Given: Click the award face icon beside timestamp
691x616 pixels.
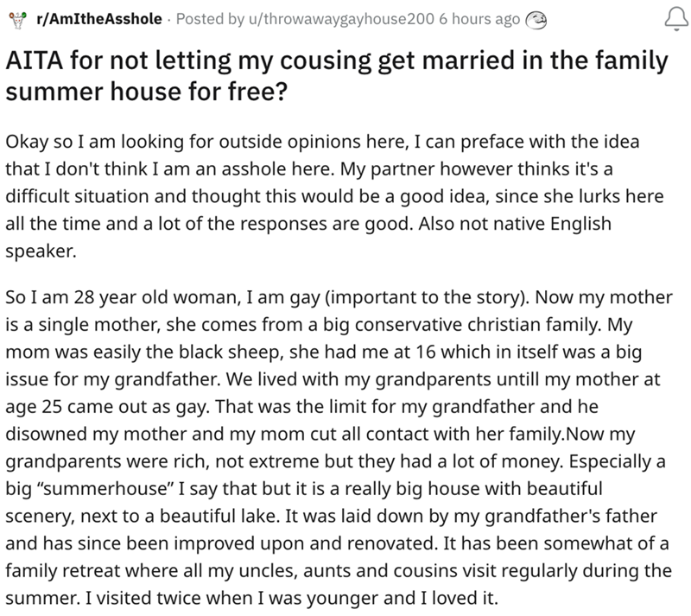Looking at the screenshot, I should pyautogui.click(x=536, y=19).
